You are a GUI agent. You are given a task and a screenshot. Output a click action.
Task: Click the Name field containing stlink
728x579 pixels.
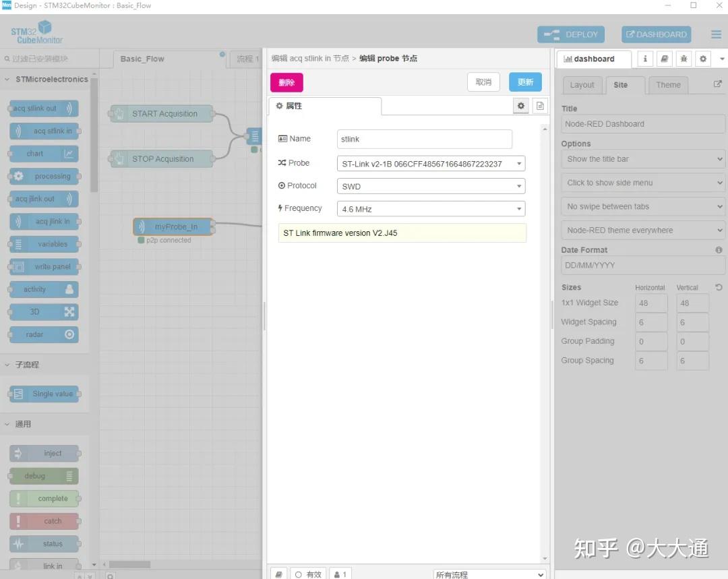click(425, 139)
